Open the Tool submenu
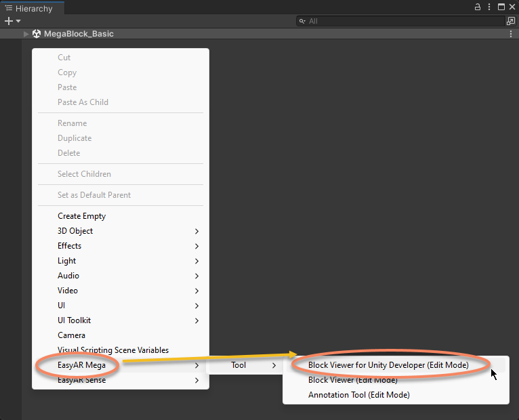 tap(245, 365)
